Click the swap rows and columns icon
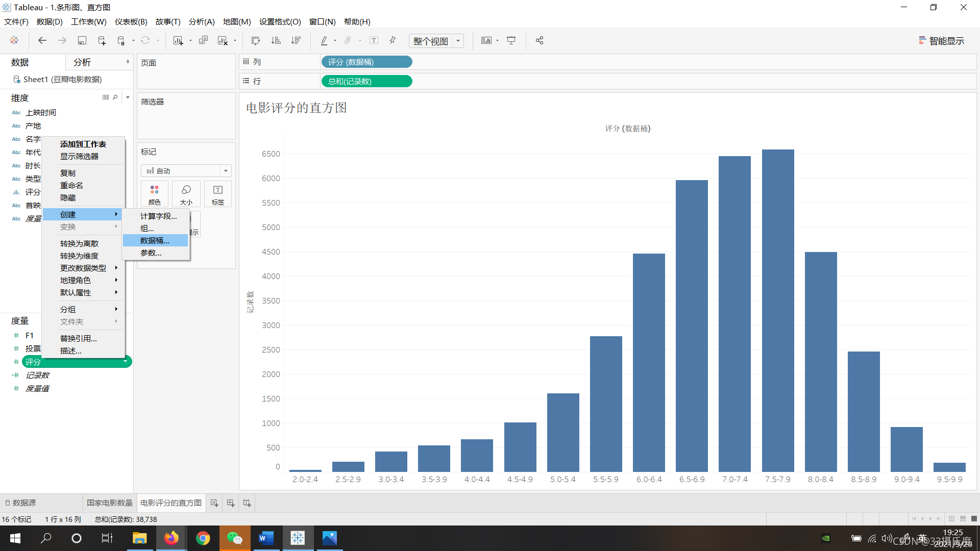 point(256,41)
